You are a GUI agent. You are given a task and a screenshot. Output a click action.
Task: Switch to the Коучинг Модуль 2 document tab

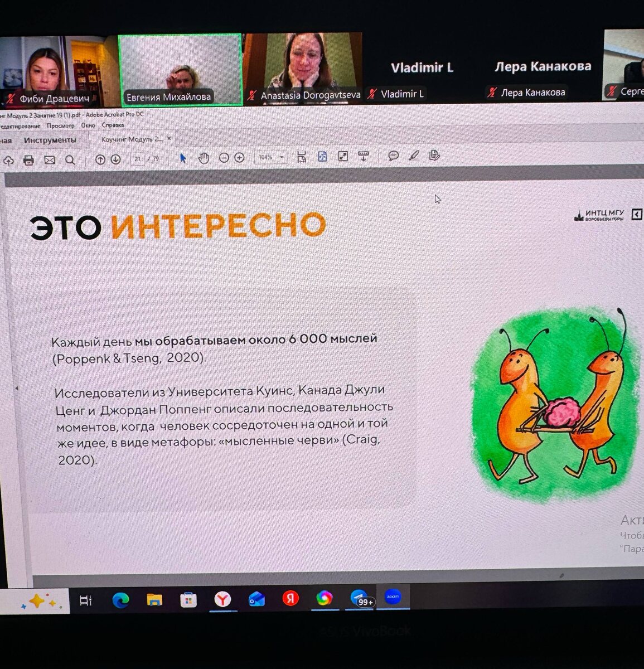point(132,139)
